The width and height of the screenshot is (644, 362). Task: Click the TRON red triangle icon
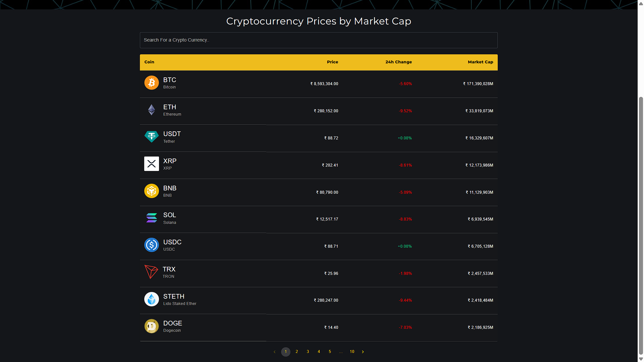pyautogui.click(x=151, y=272)
